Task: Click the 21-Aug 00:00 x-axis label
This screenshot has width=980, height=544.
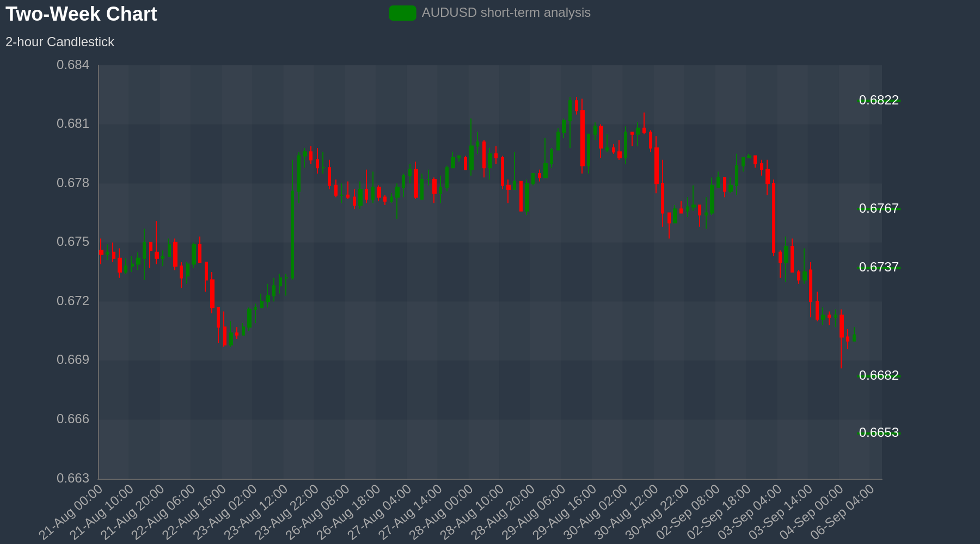Action: point(71,512)
